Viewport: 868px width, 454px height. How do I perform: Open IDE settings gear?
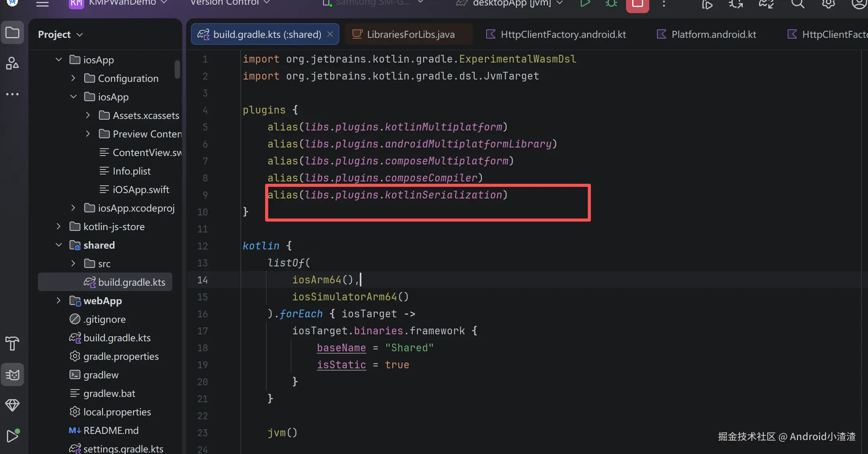pyautogui.click(x=828, y=4)
